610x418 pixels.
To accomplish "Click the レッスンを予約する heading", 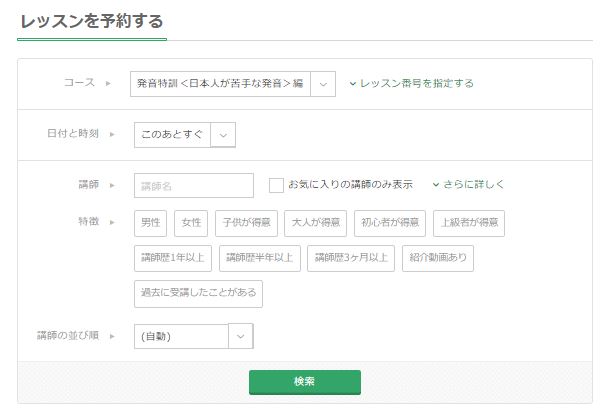I will [92, 21].
